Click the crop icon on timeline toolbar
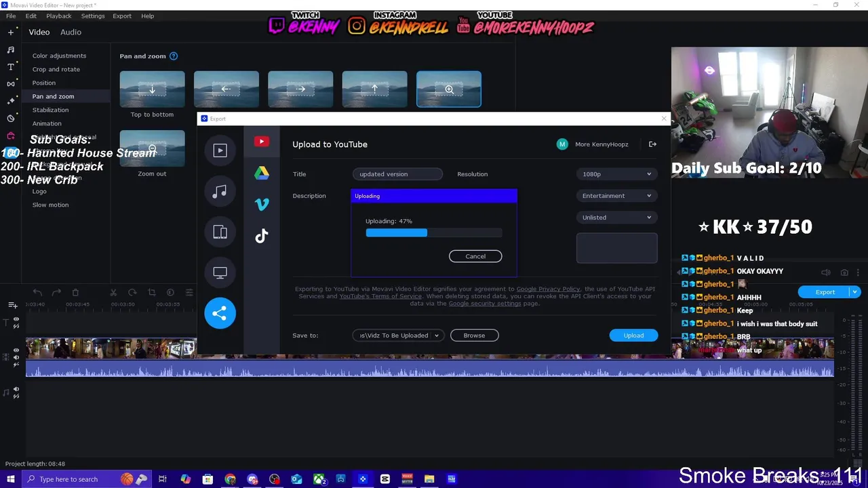 (151, 292)
